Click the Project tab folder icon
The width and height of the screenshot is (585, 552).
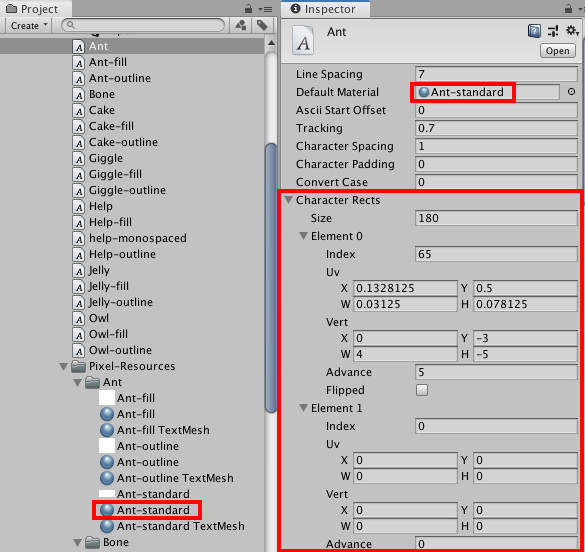pyautogui.click(x=12, y=9)
